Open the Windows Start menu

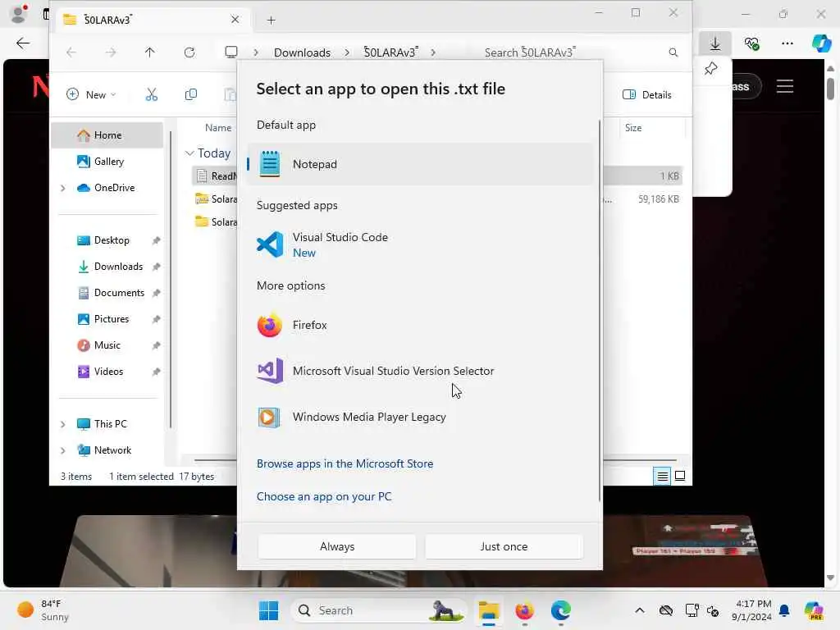pos(268,610)
